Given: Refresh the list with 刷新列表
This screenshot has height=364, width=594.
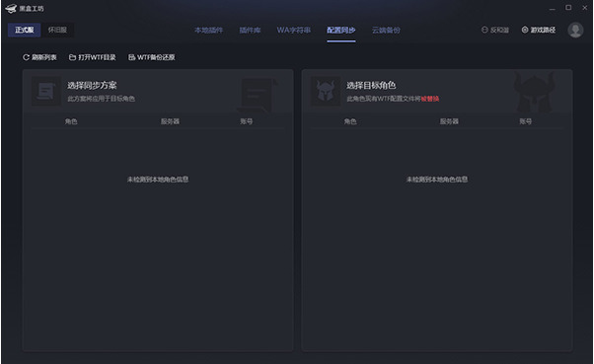Looking at the screenshot, I should click(x=39, y=57).
